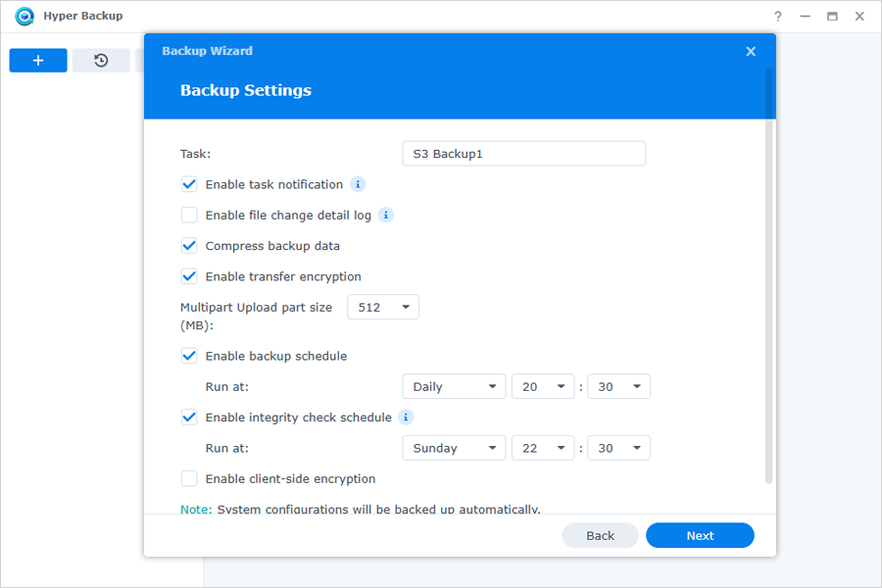882x588 pixels.
Task: Close the Hyper Backup window
Action: 859,17
